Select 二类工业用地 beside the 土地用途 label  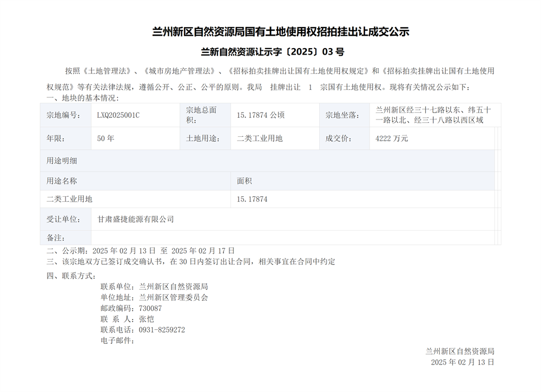(x=260, y=138)
